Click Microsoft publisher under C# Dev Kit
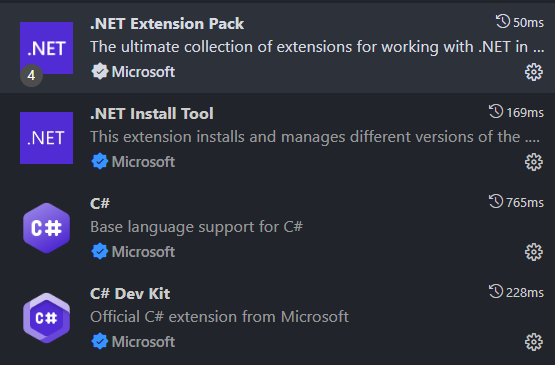 [x=143, y=342]
